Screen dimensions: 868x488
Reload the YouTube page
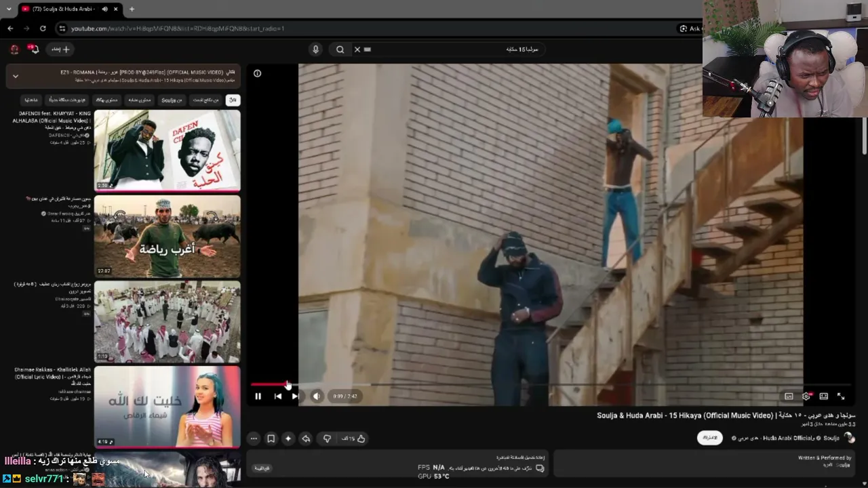43,28
